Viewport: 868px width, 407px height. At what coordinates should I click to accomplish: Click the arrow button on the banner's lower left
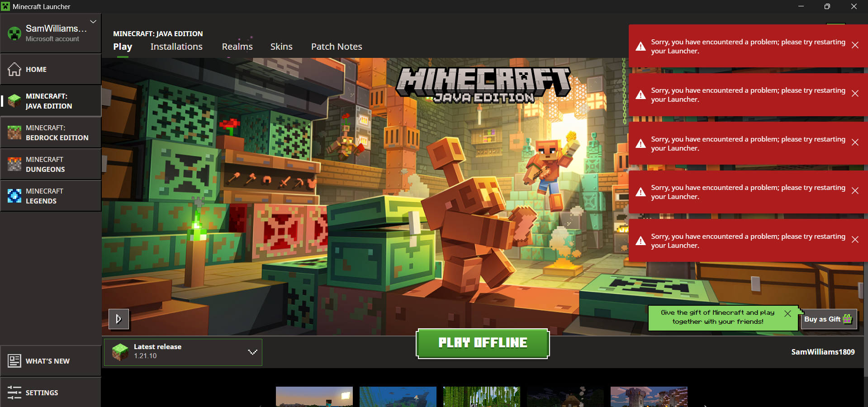pos(119,319)
